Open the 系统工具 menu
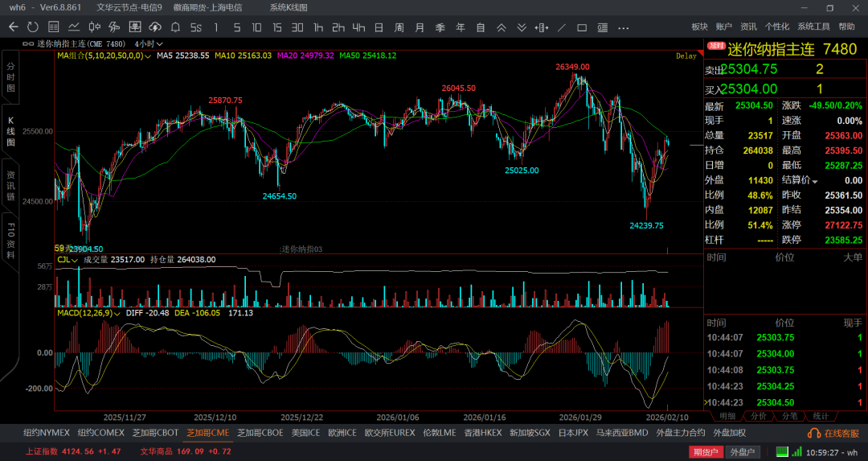The width and height of the screenshot is (868, 461). tap(813, 27)
